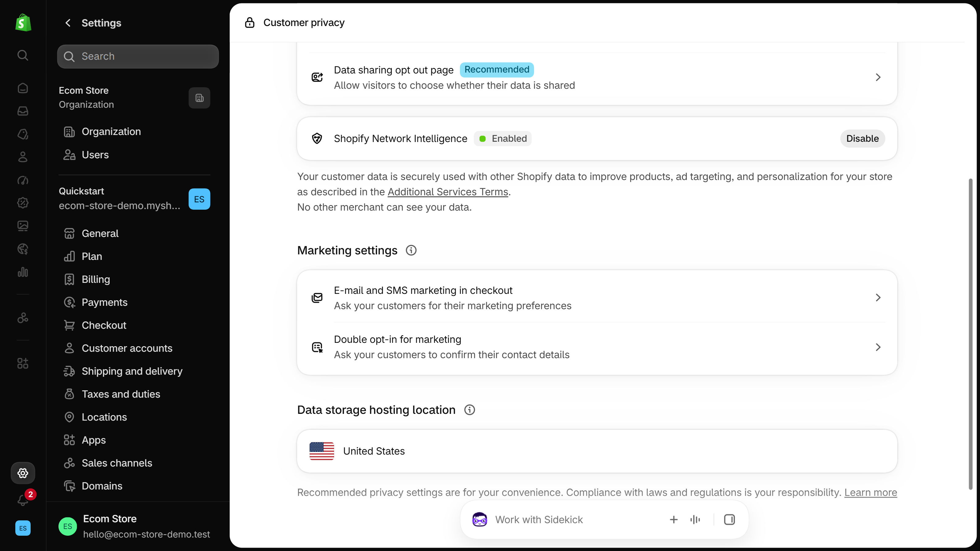Click the Customer privacy lock icon
The width and height of the screenshot is (980, 551).
click(250, 23)
